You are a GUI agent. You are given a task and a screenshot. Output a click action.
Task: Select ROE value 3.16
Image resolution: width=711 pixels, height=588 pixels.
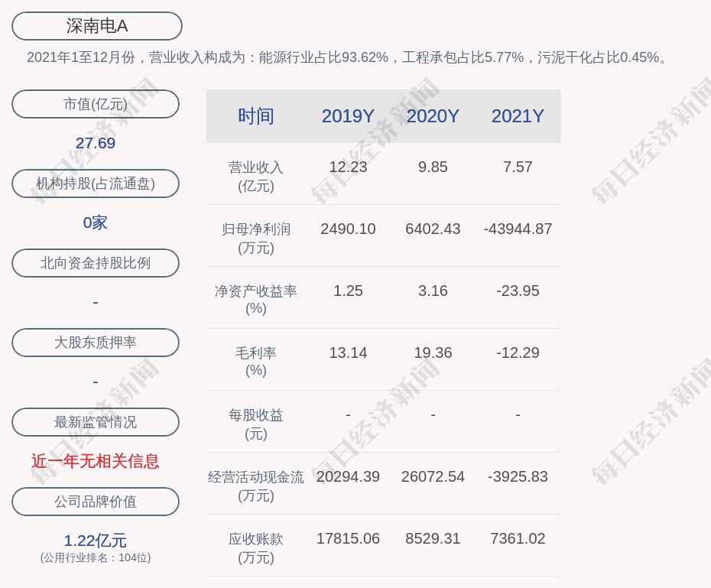click(x=433, y=291)
